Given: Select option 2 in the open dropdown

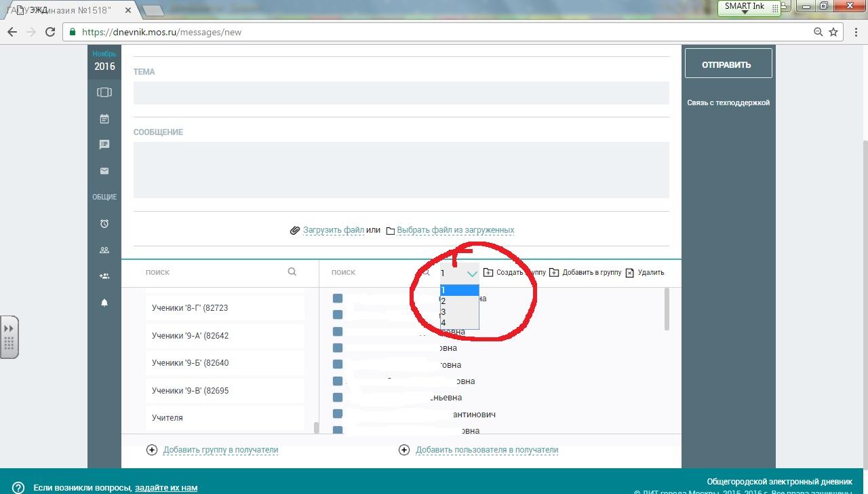Looking at the screenshot, I should click(x=459, y=301).
